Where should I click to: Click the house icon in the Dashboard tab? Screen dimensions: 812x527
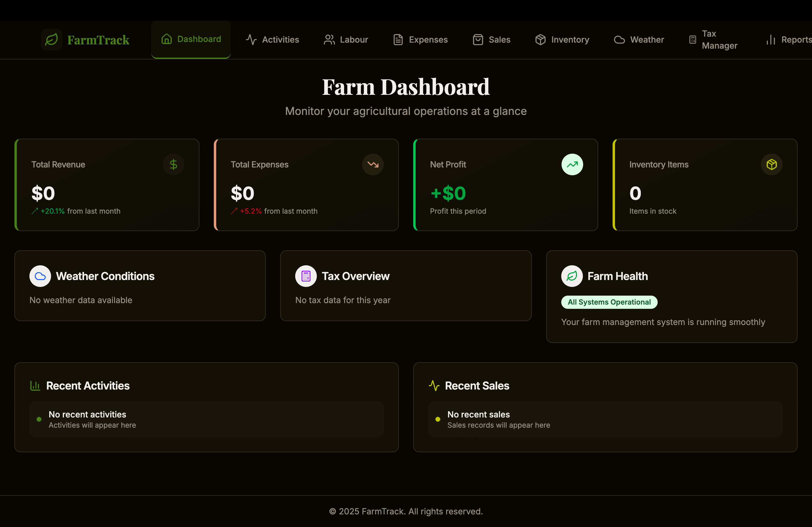pos(166,39)
